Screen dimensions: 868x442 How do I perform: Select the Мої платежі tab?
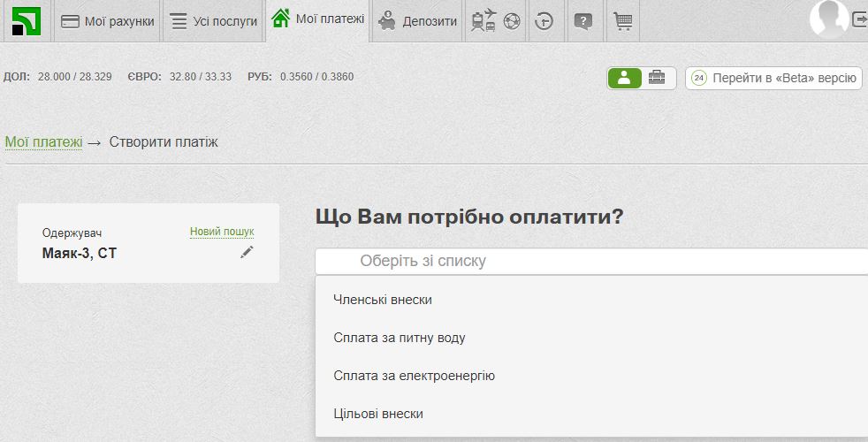317,20
